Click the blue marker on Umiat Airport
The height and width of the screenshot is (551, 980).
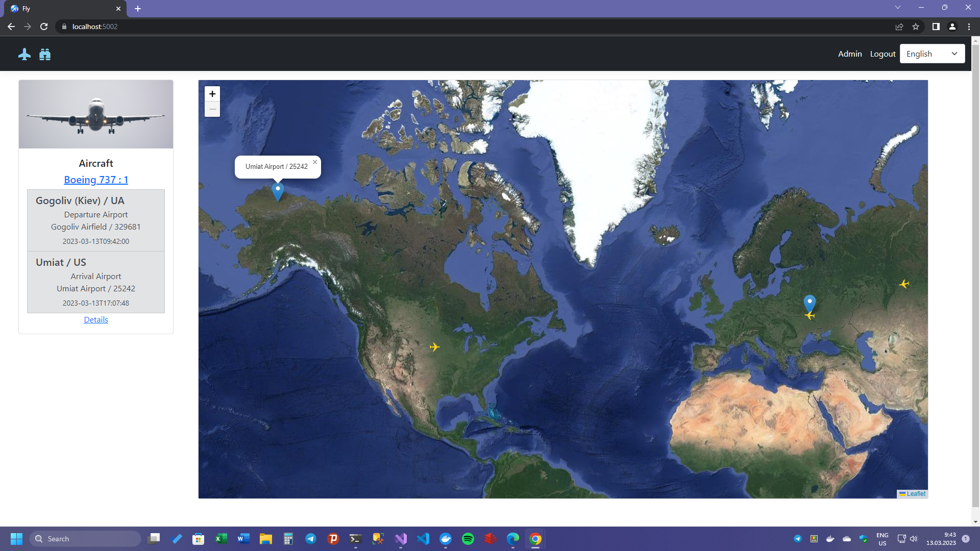click(x=278, y=190)
